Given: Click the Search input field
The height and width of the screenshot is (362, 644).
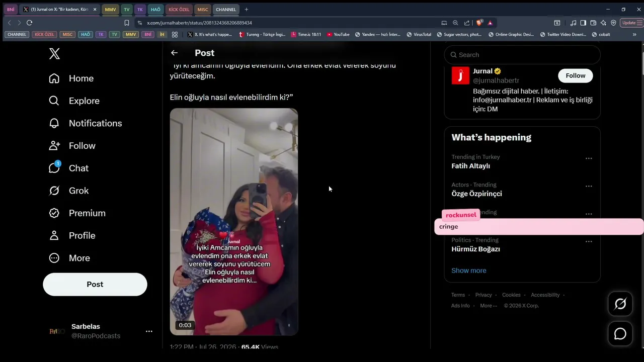Looking at the screenshot, I should 522,55.
